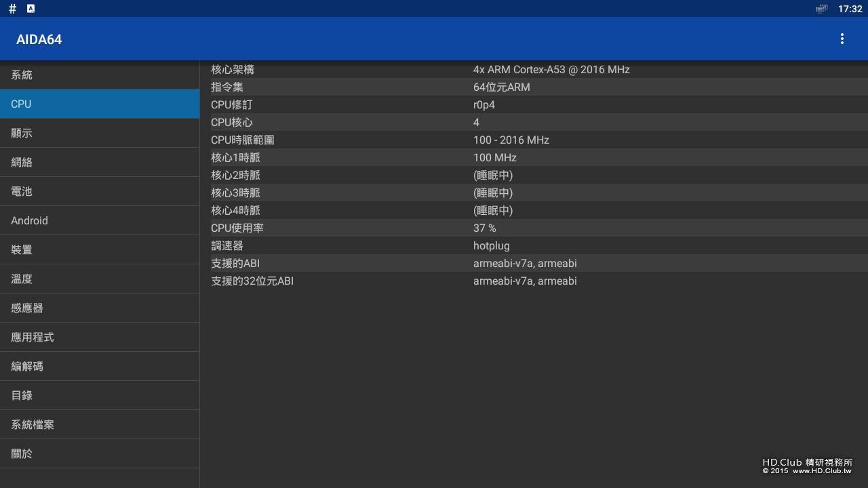868x488 pixels.
Task: View the 溫度 page
Action: click(100, 279)
